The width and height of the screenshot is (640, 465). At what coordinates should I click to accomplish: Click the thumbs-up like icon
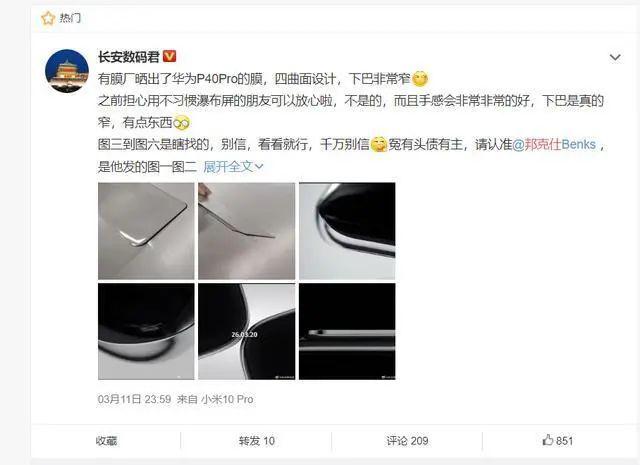(x=548, y=440)
